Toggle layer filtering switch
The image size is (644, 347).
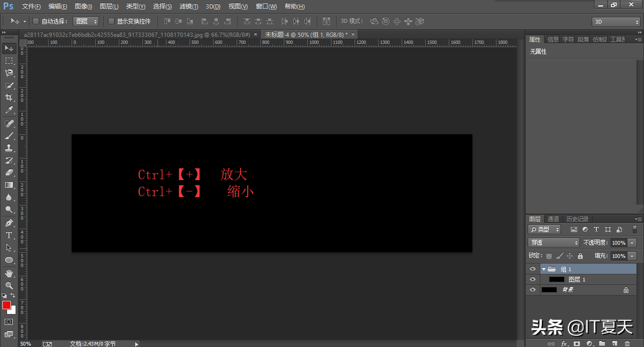pos(635,230)
